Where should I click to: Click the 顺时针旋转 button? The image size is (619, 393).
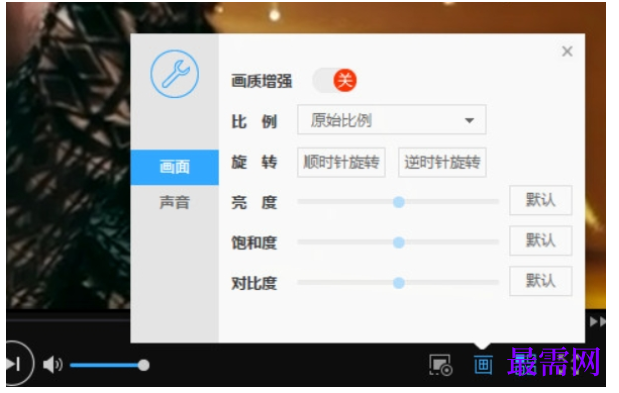(x=341, y=163)
